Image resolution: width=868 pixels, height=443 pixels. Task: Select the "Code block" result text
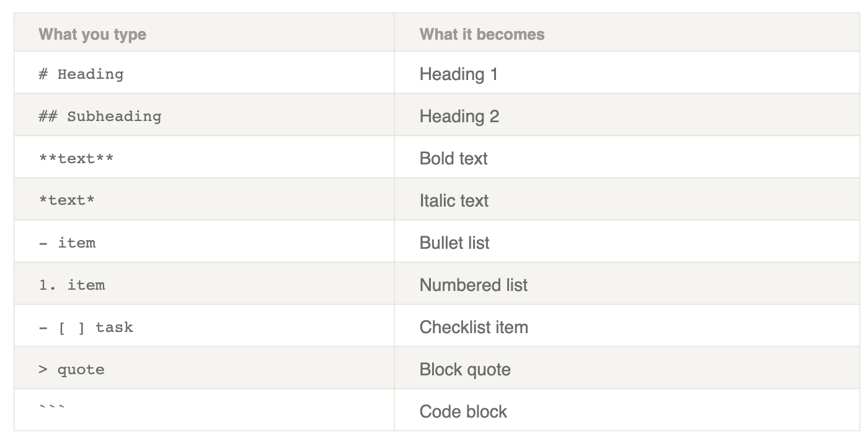click(x=463, y=412)
